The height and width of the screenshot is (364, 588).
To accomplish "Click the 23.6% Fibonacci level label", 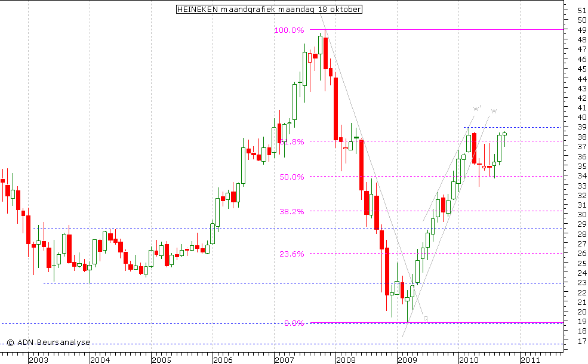I will [292, 254].
